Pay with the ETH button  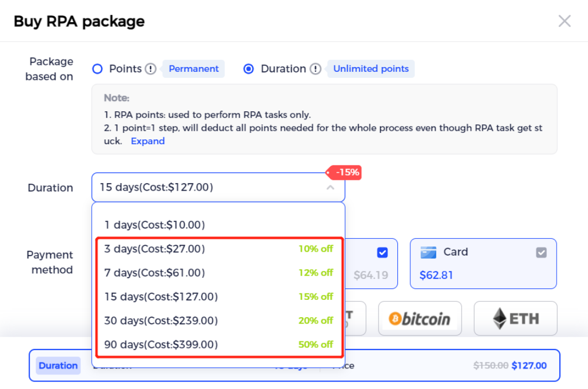pyautogui.click(x=516, y=318)
